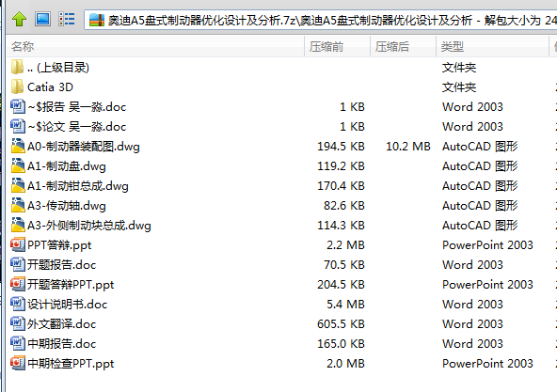Click file name PPT答辩.ppt
This screenshot has width=557, height=392.
click(59, 245)
